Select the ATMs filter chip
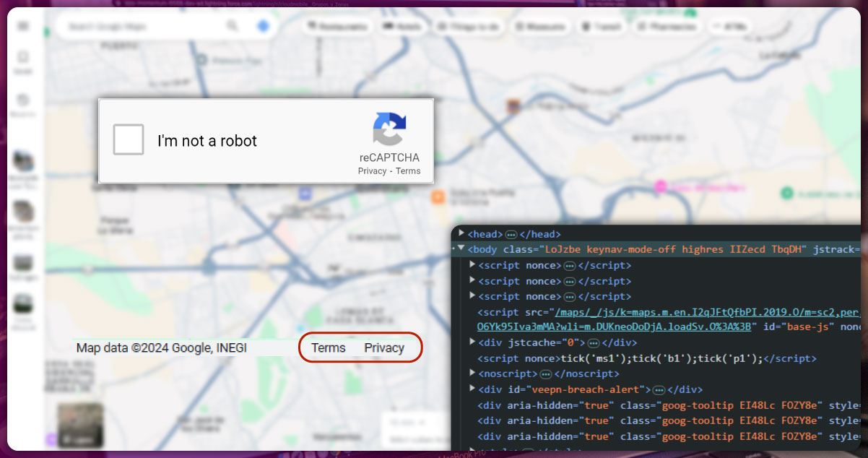 point(730,26)
